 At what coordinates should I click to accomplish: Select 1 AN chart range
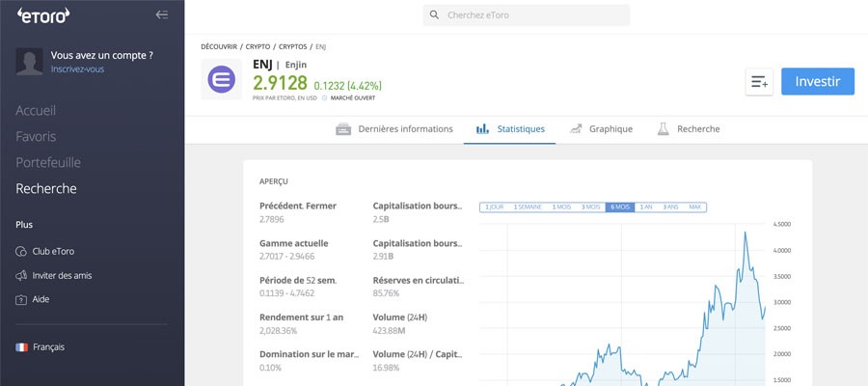point(646,207)
